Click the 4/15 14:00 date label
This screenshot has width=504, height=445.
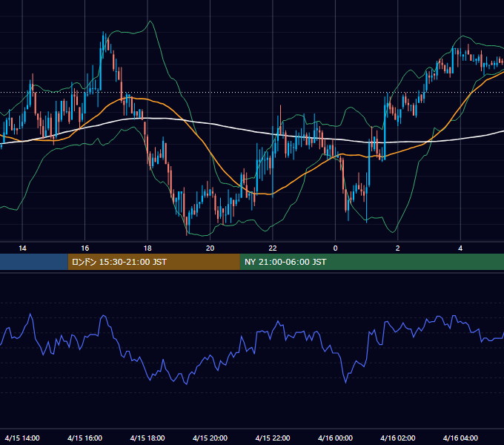coord(22,438)
